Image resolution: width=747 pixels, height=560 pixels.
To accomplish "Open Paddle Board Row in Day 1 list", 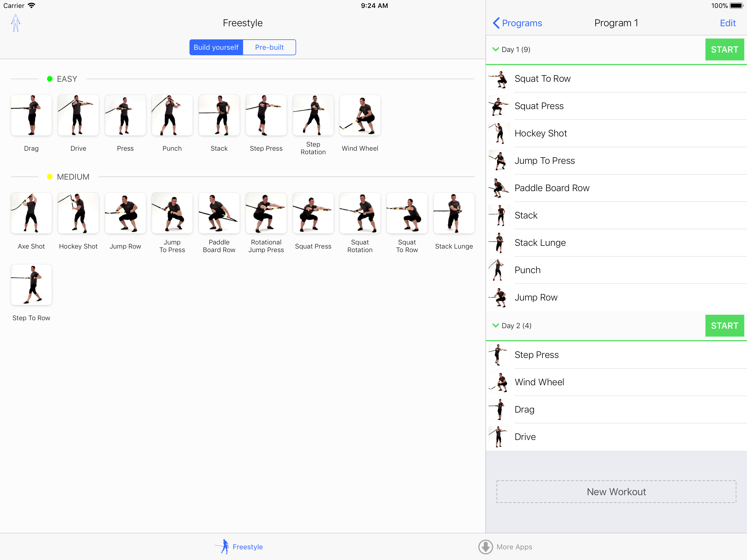I will click(x=552, y=188).
